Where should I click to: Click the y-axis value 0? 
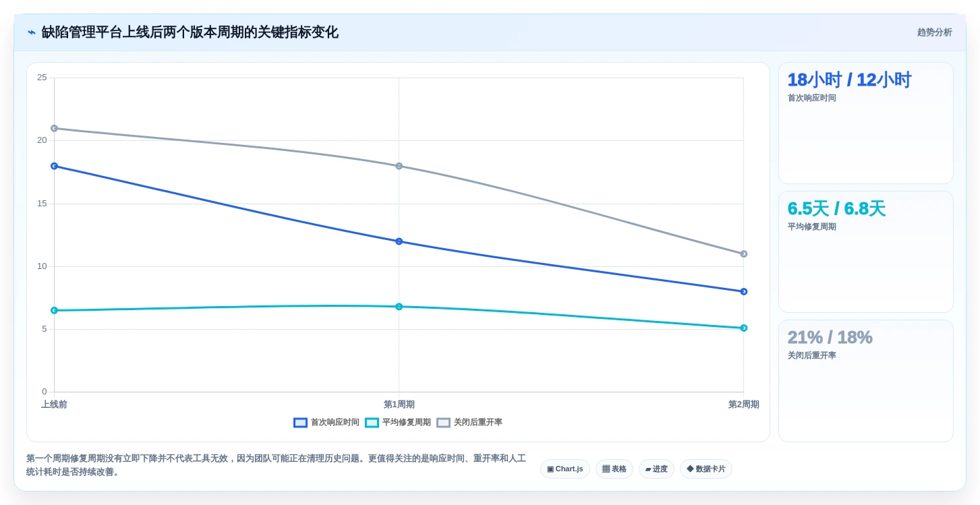tap(45, 392)
